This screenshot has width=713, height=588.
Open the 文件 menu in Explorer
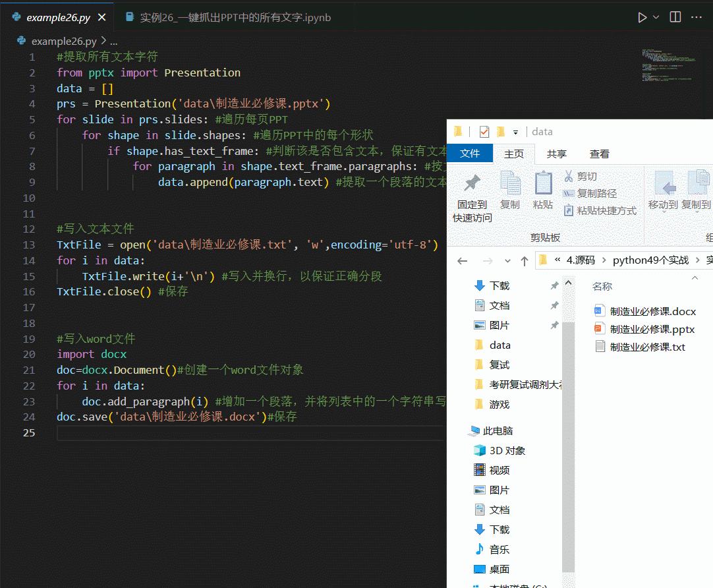470,153
